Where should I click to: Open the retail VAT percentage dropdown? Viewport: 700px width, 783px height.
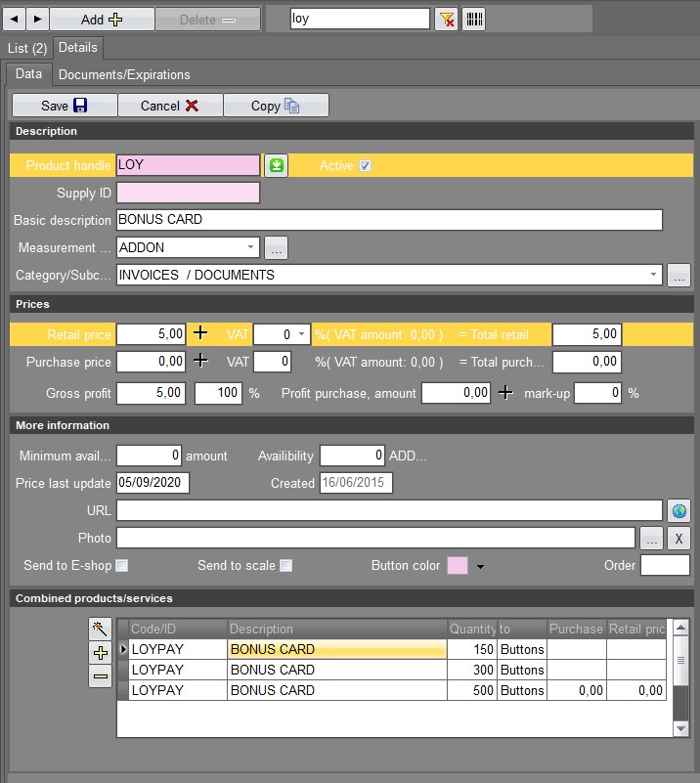coord(301,334)
